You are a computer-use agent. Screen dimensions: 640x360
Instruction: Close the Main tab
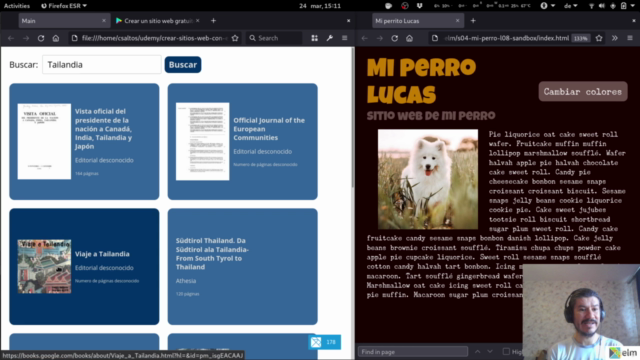104,20
